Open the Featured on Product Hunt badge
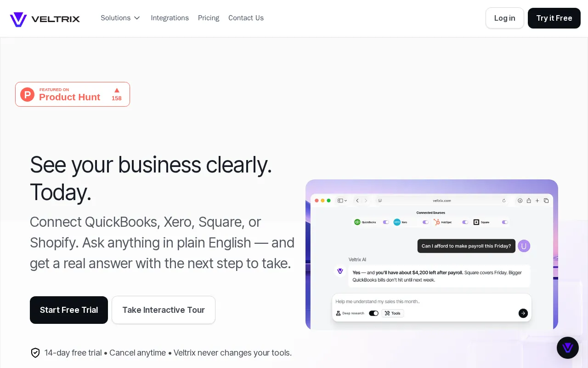The image size is (588, 368). tap(73, 94)
